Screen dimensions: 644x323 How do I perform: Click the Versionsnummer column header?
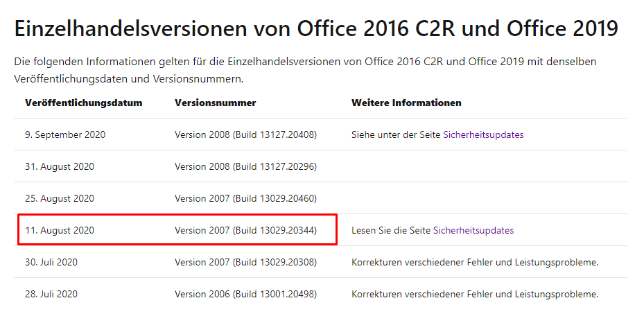coord(215,103)
